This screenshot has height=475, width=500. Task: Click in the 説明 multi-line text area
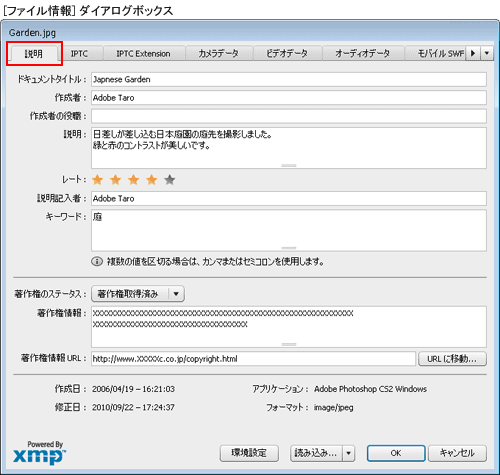(289, 148)
